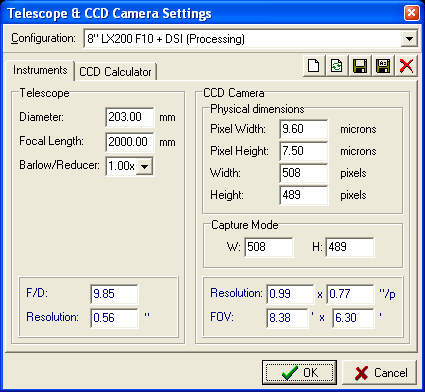Image resolution: width=425 pixels, height=392 pixels.
Task: Click the 'Capture Mode' group title
Action: tap(245, 225)
